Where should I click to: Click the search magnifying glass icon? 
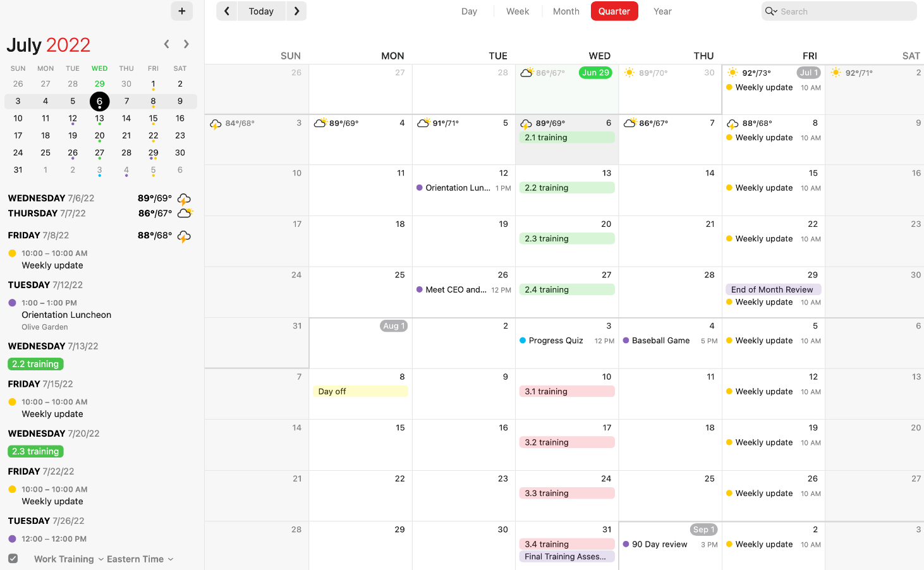pyautogui.click(x=772, y=11)
